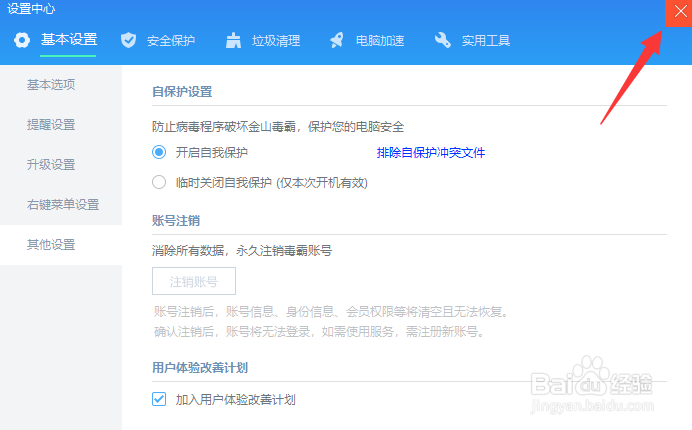Click the broom icon for 垃圾清理
Screen dimensions: 692x430
pyautogui.click(x=233, y=40)
